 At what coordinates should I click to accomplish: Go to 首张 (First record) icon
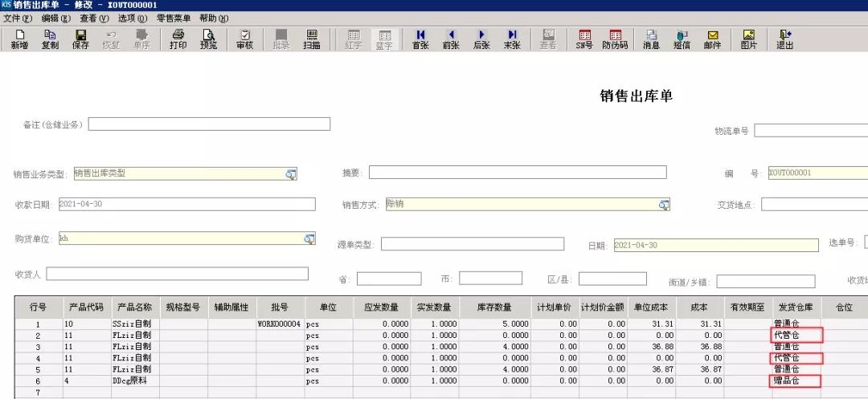tap(420, 39)
